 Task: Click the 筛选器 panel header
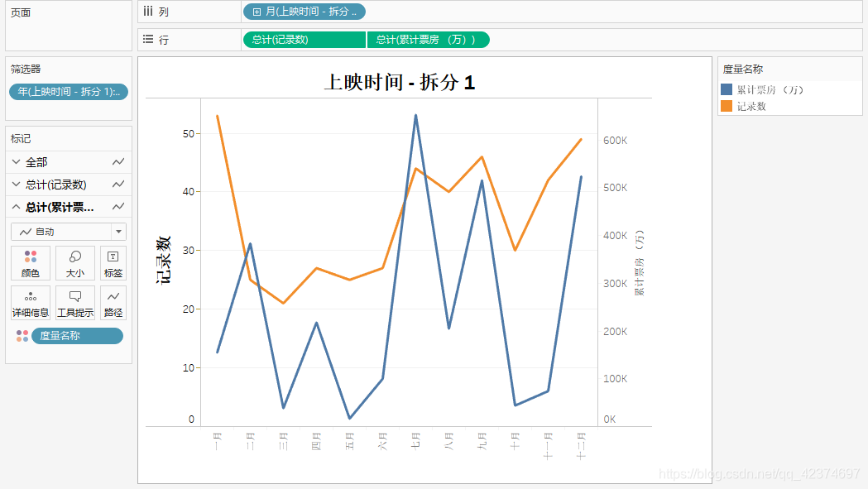(x=26, y=70)
